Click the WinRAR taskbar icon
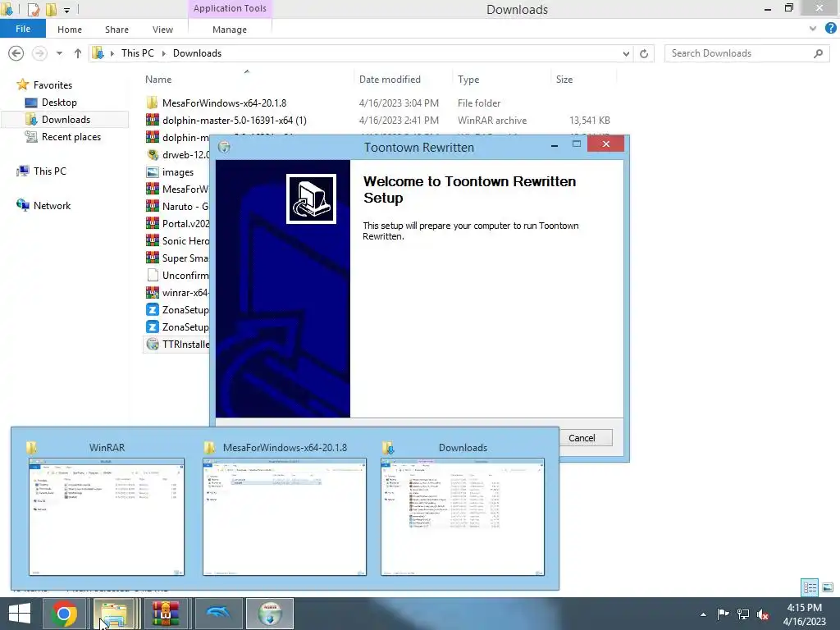The width and height of the screenshot is (840, 630). tap(166, 614)
